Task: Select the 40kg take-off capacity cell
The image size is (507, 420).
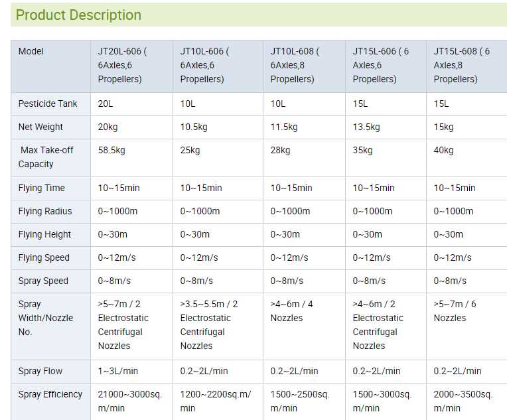Action: pyautogui.click(x=444, y=150)
